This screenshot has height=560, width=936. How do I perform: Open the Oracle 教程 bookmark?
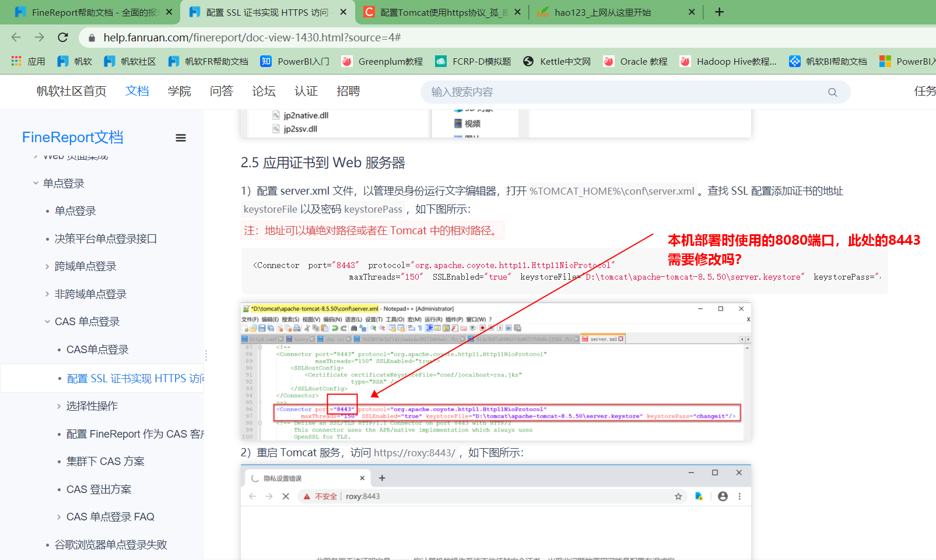point(635,61)
